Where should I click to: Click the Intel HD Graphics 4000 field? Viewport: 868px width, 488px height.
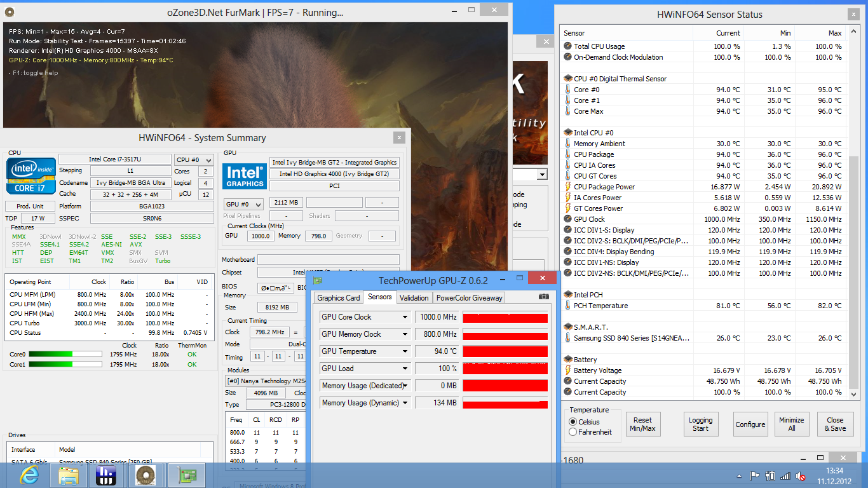pos(334,174)
